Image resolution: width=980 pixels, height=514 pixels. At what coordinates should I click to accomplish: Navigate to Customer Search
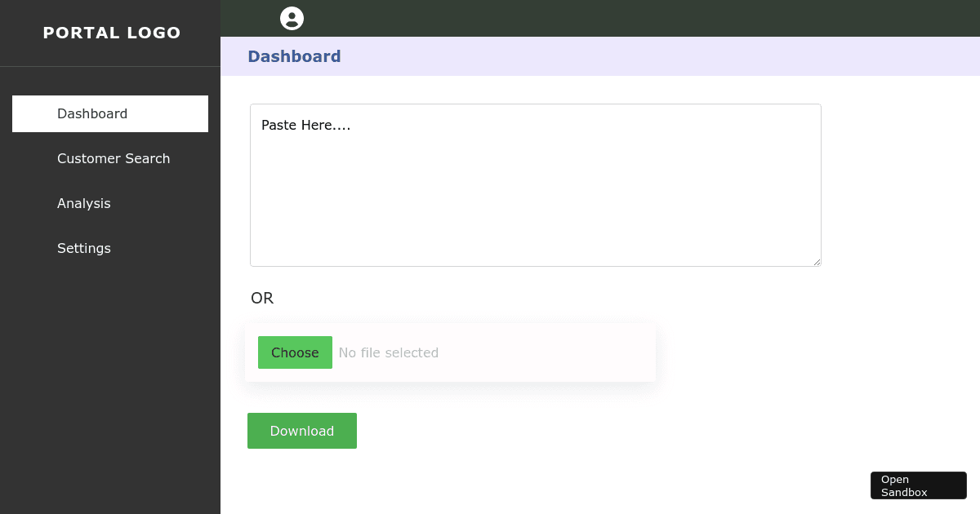(114, 158)
